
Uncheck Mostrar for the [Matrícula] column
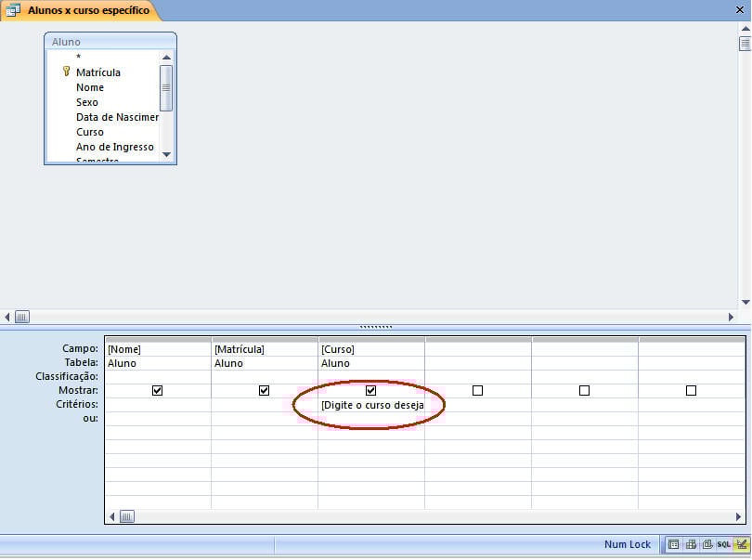(264, 391)
